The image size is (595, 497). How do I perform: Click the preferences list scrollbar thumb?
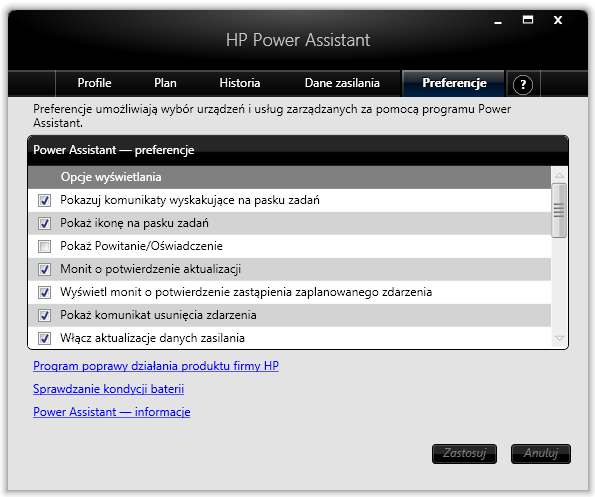click(x=559, y=211)
